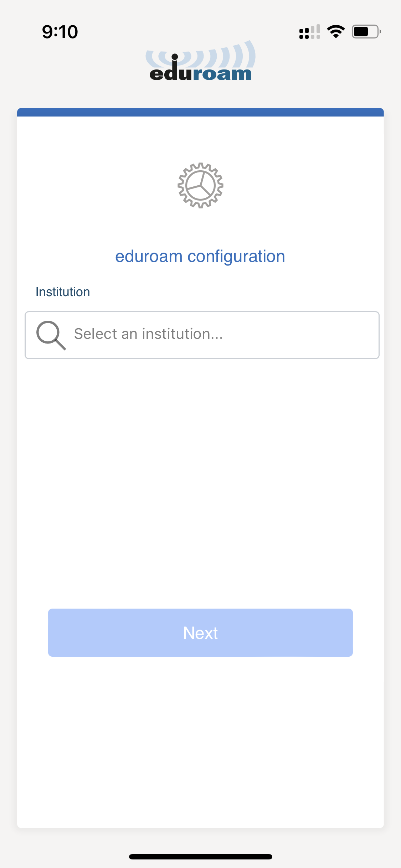The image size is (401, 868).
Task: Tap the "Institution" field label
Action: [x=63, y=292]
